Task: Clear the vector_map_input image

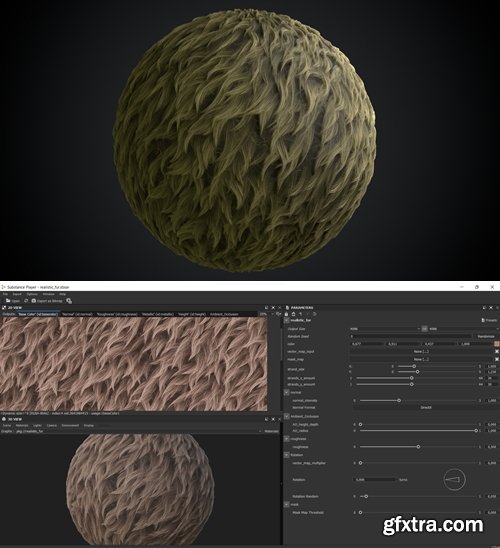Action: coord(497,351)
